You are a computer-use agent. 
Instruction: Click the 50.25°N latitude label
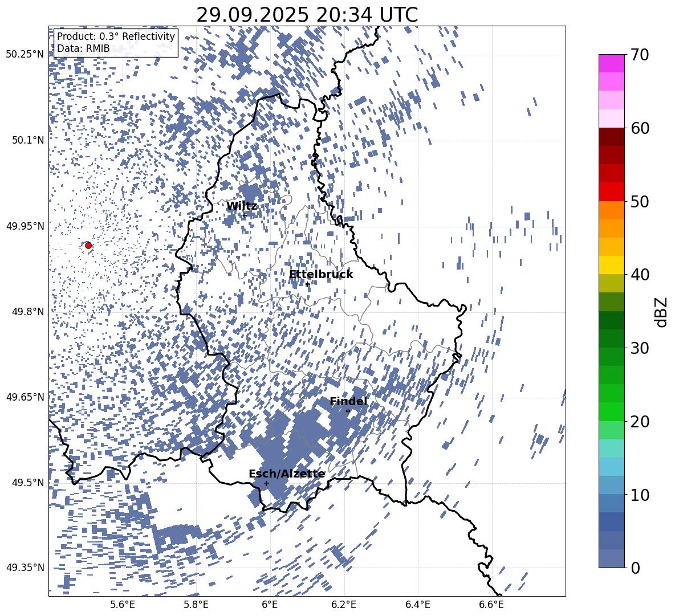point(25,55)
